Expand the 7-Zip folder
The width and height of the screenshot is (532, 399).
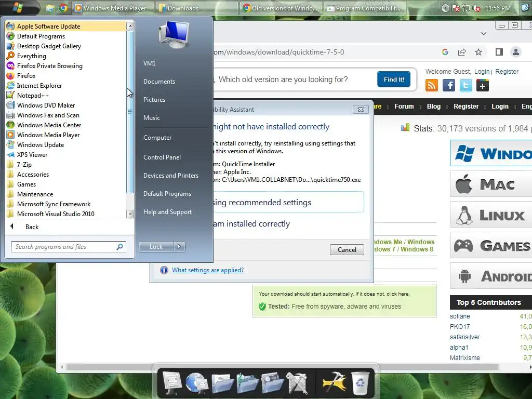65,164
